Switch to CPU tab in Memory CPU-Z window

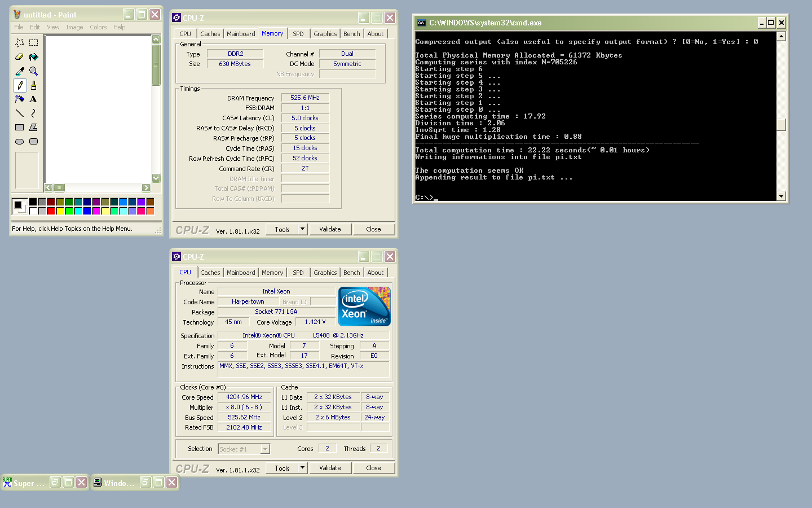point(186,34)
